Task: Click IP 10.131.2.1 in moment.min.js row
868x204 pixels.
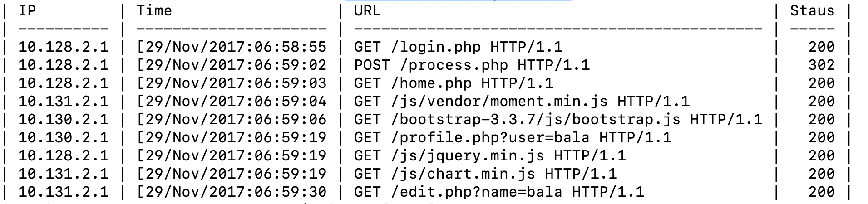Action: 64,102
